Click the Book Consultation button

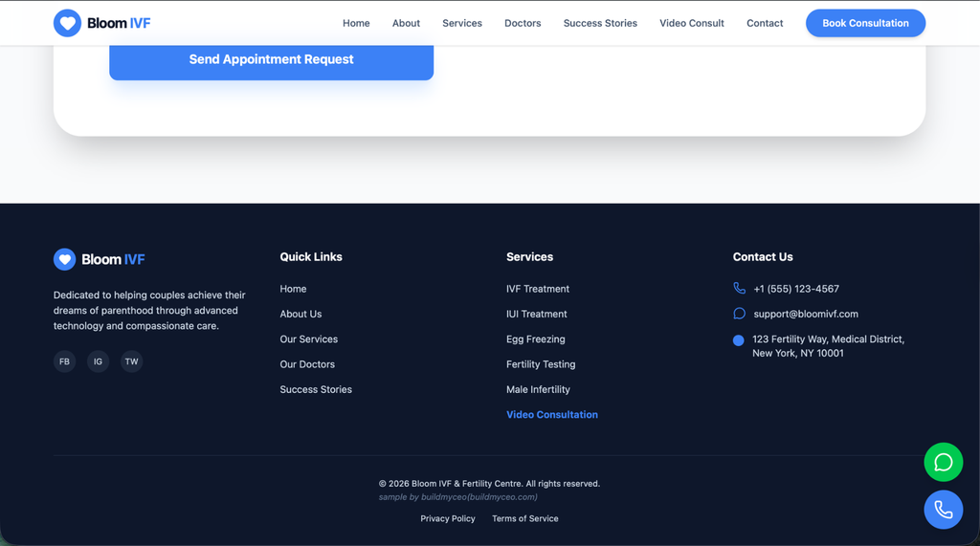[865, 23]
